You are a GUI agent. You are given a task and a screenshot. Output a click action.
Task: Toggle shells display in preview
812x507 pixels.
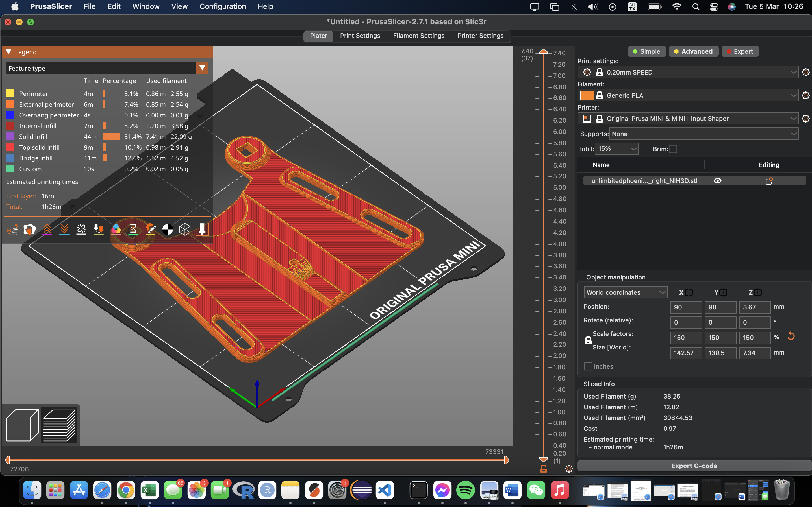(185, 229)
